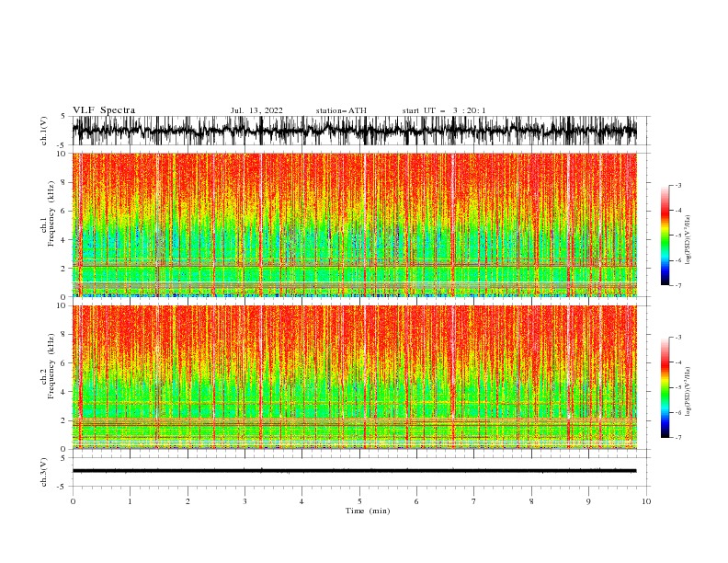Click the ch.1 voltage waveform plot
Screen dimensions: 728x563
point(355,131)
